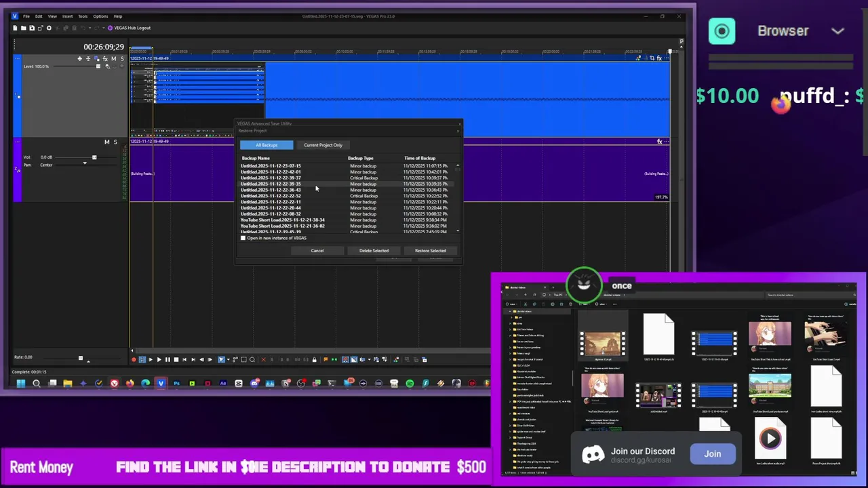Click Cancel in Restore Project dialog
The width and height of the screenshot is (868, 488).
[317, 251]
